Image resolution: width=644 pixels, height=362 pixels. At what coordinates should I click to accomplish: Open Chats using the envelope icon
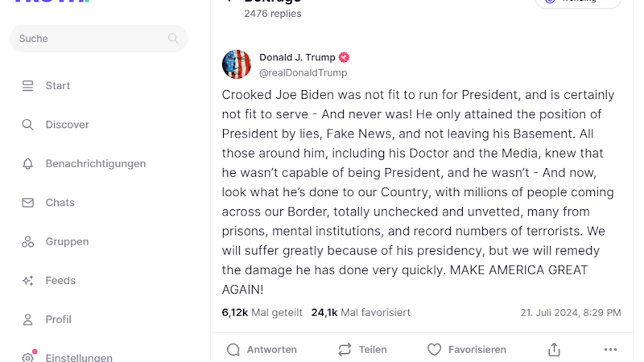click(28, 203)
